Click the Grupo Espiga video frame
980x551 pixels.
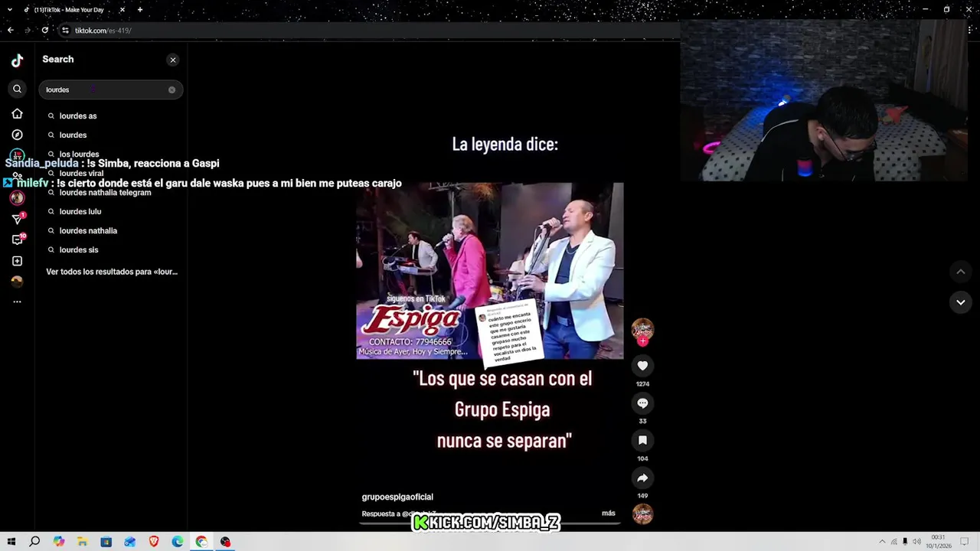490,270
